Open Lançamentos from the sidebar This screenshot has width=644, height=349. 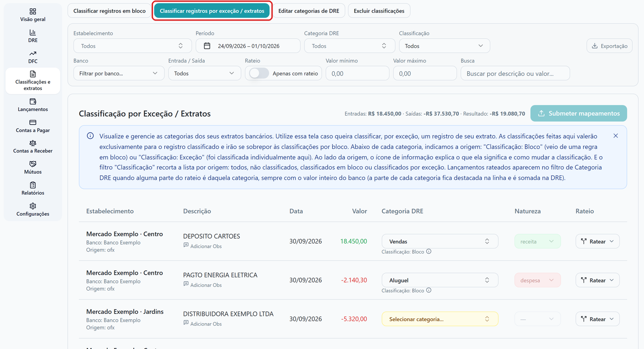(x=33, y=105)
